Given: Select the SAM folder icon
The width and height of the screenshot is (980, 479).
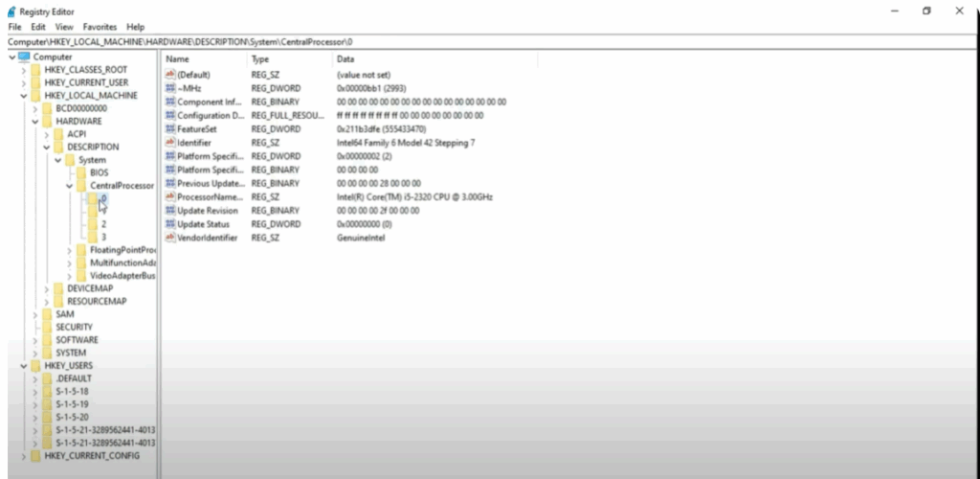Looking at the screenshot, I should (x=47, y=314).
